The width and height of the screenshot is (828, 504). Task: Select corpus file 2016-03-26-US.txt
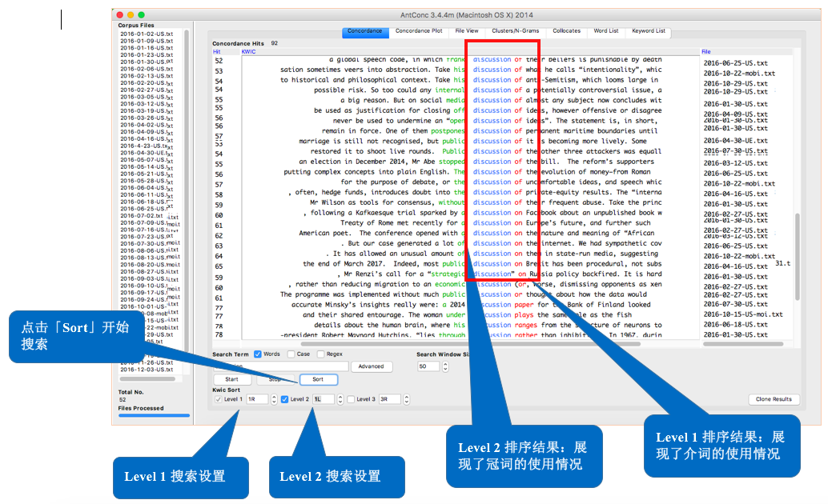click(x=147, y=118)
